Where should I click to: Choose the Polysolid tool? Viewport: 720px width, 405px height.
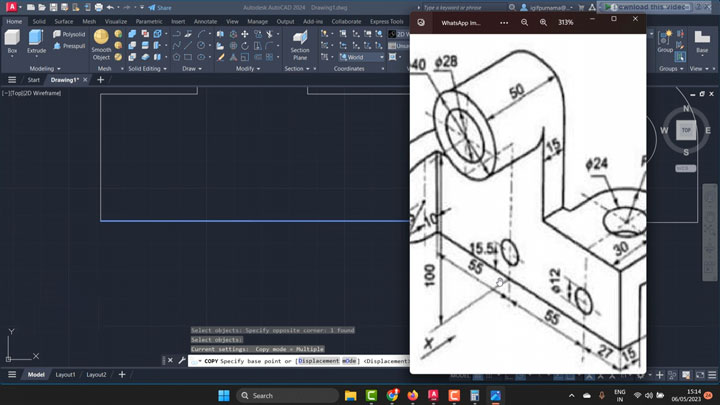[69, 34]
